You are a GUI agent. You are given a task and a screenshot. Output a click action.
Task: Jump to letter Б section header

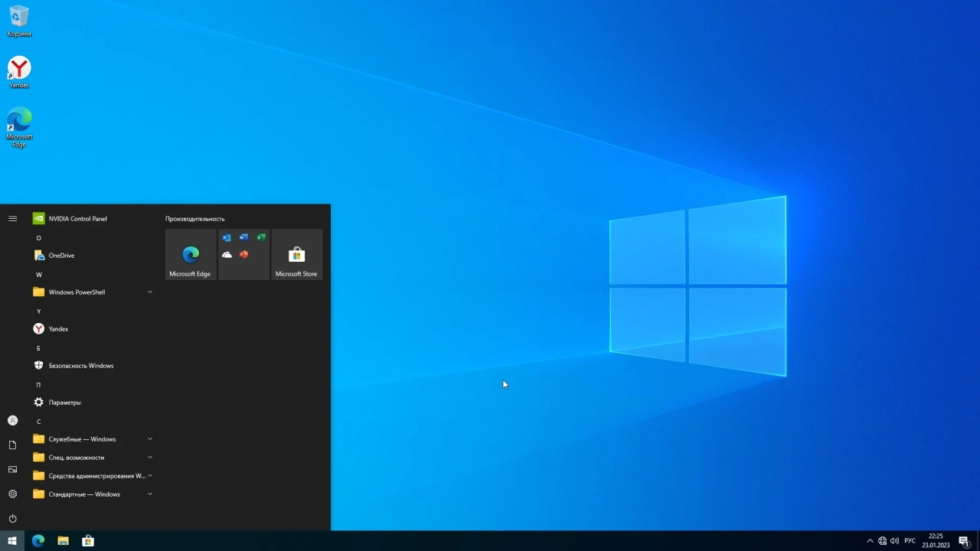coord(39,348)
